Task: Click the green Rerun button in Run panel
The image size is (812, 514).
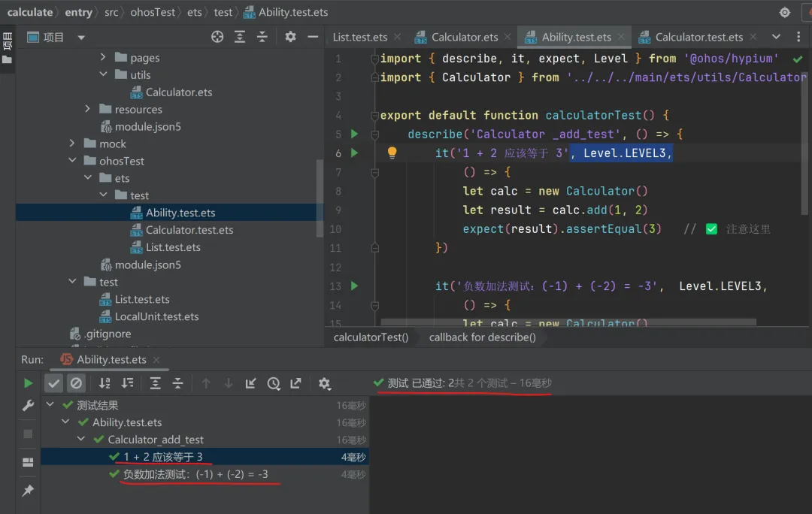Action: tap(29, 383)
